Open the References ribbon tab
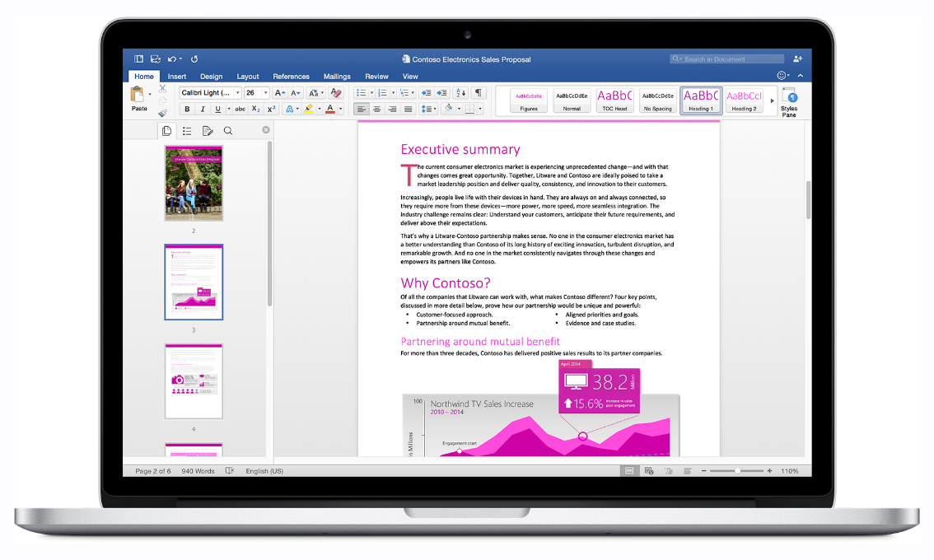Image resolution: width=934 pixels, height=560 pixels. (292, 77)
